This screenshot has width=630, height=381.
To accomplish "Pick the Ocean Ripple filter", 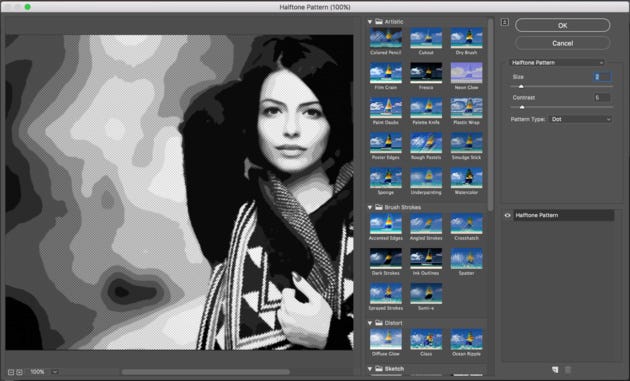I will tap(466, 339).
